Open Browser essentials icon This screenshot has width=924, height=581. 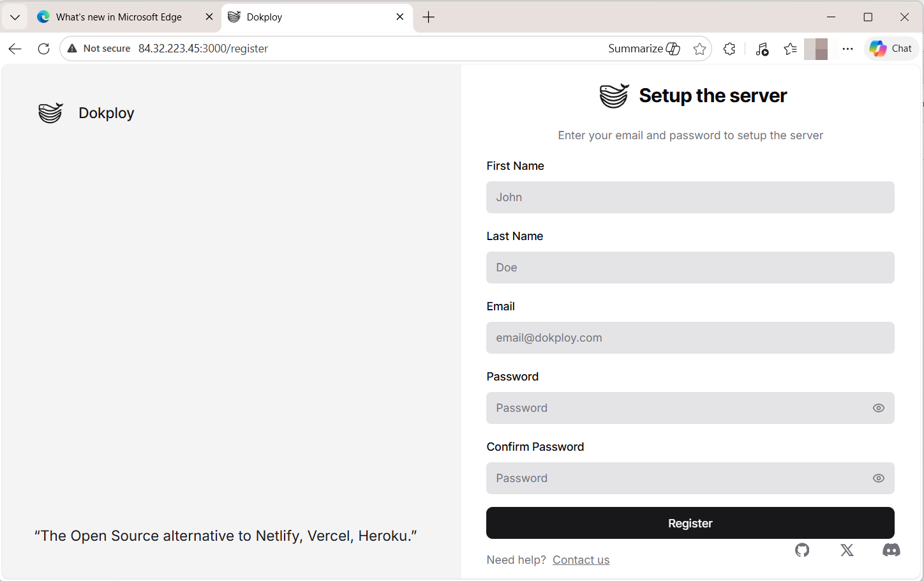click(x=762, y=49)
